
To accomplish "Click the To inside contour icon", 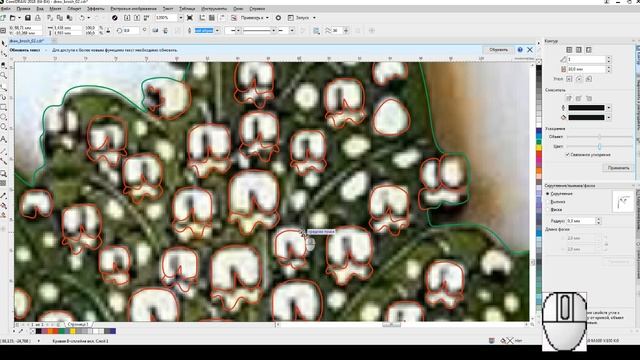I will pos(569,50).
